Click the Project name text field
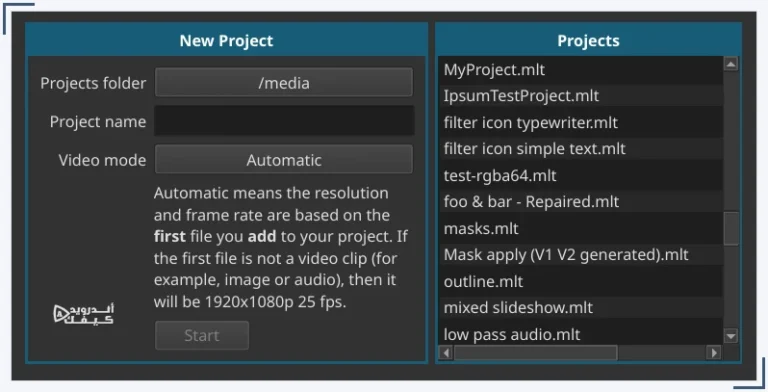The image size is (768, 392). click(284, 121)
